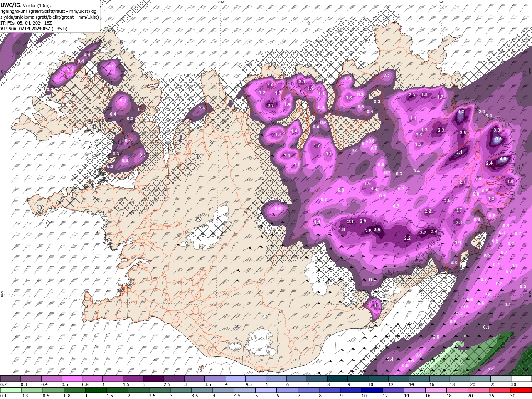Click the dark green bottom-row swatch between 1 and 1.5
The image size is (532, 399).
[96, 390]
